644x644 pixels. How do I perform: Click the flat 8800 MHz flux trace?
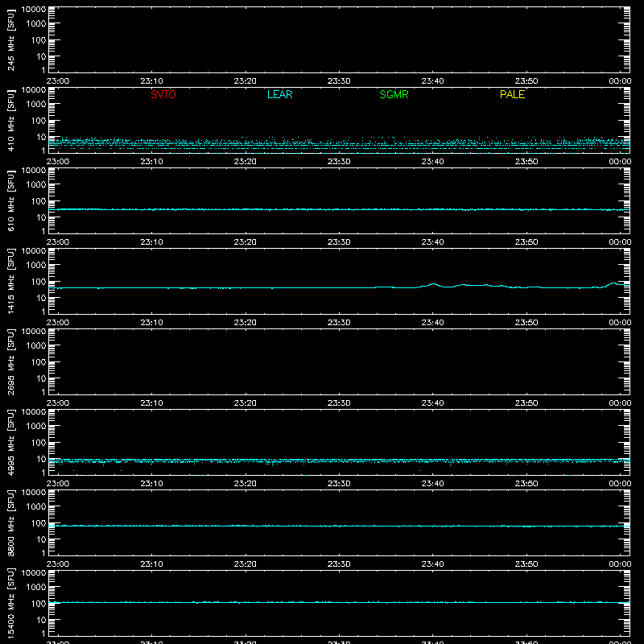pos(339,526)
